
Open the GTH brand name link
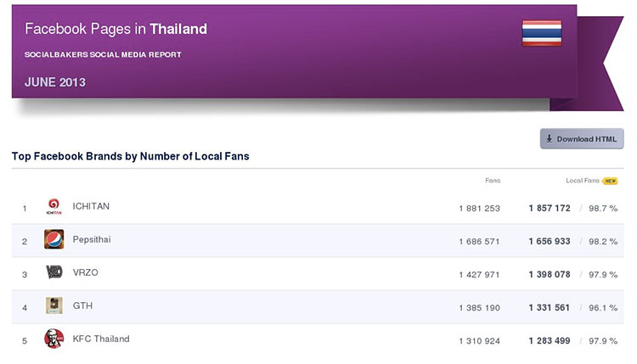82,305
